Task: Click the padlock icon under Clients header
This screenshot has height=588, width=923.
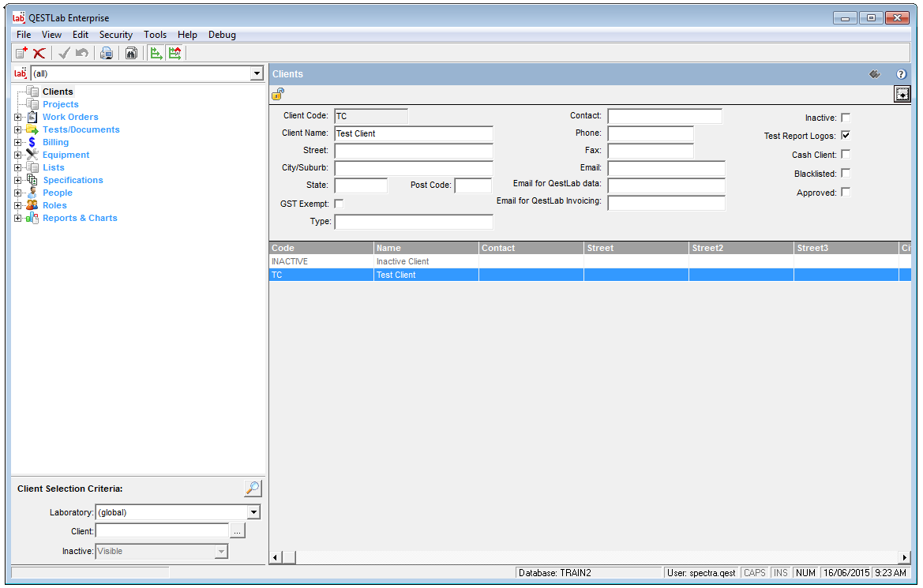Action: tap(278, 94)
